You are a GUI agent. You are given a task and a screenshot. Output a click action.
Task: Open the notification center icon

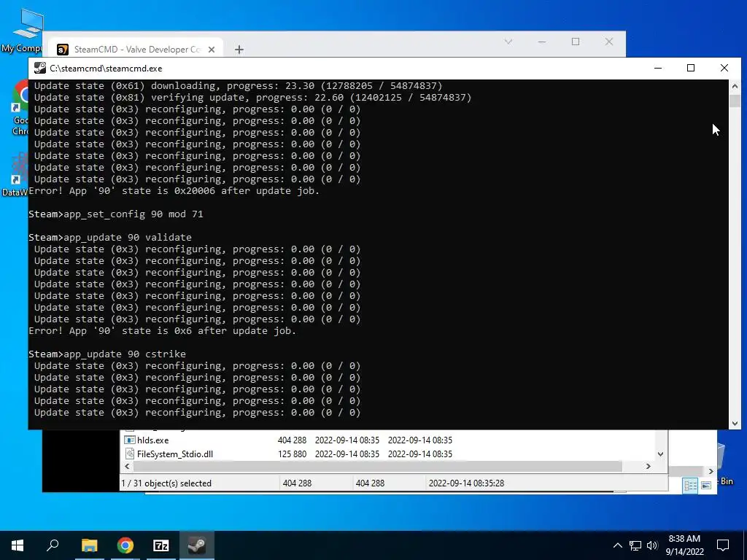click(x=723, y=545)
